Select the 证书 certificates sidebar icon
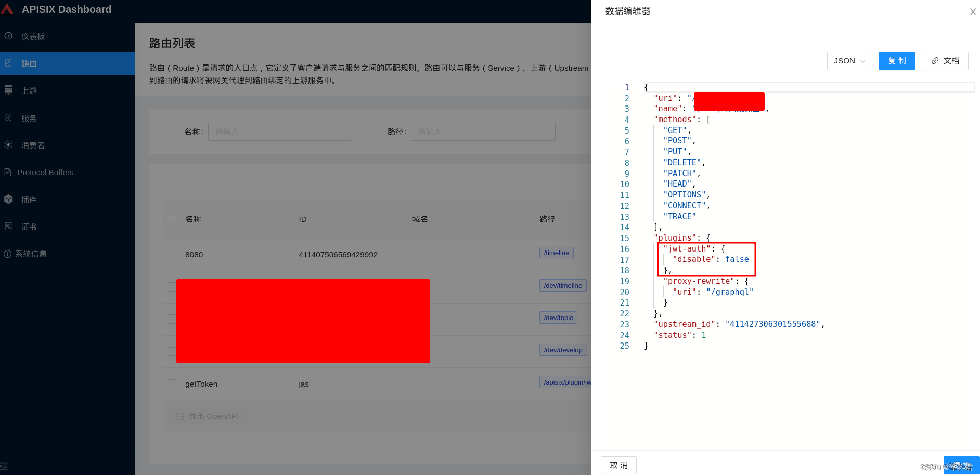 pos(8,227)
